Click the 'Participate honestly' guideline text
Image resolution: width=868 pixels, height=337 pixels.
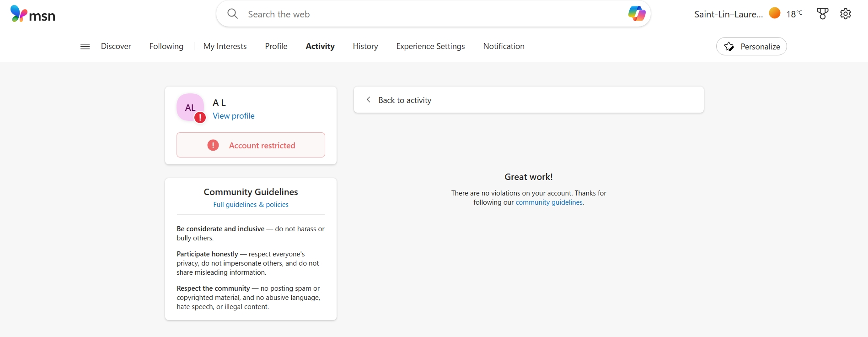pos(248,263)
